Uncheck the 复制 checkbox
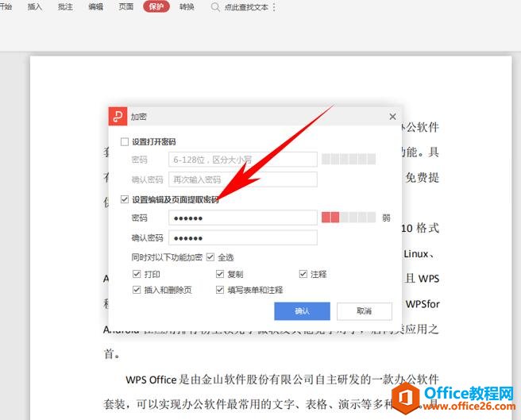 pyautogui.click(x=220, y=274)
